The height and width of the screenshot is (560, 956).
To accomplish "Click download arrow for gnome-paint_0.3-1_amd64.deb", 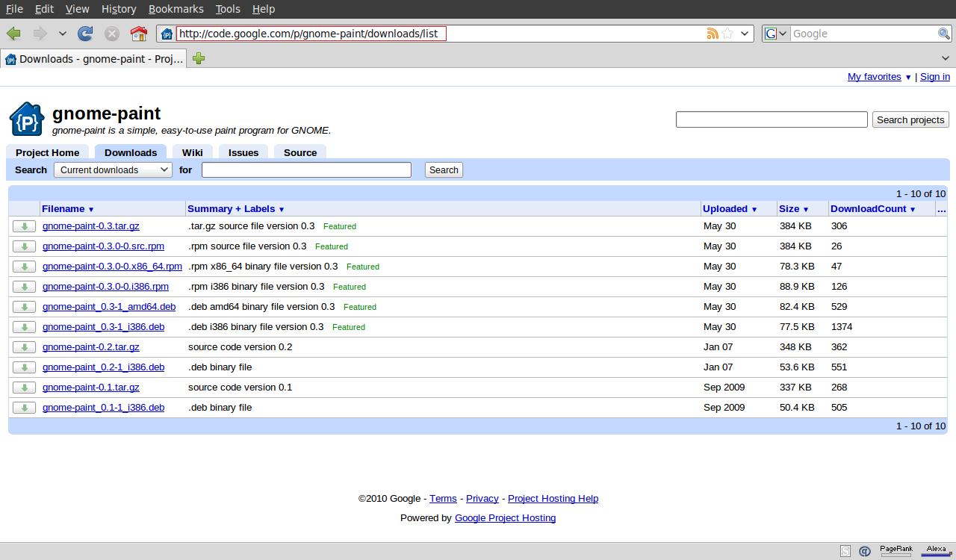I will click(x=24, y=307).
